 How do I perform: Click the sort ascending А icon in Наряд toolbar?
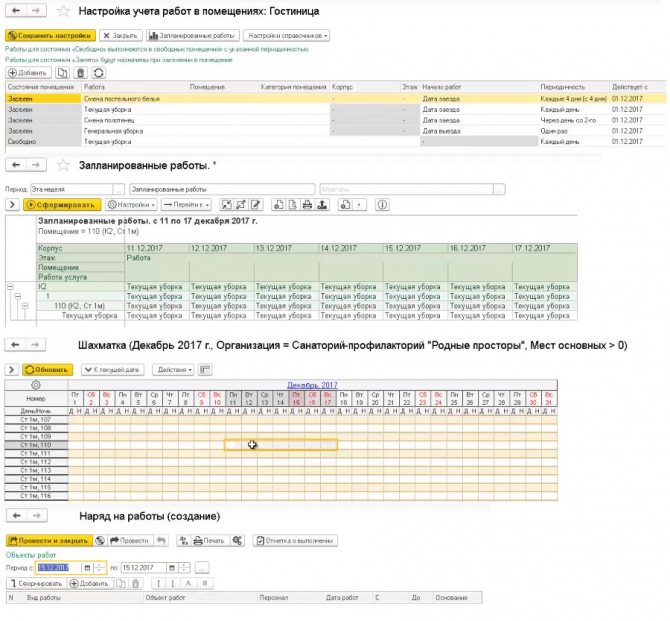(188, 583)
